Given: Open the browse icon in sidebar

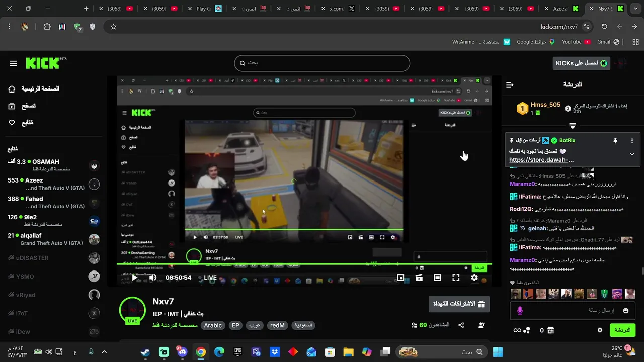Looking at the screenshot, I should 12,106.
